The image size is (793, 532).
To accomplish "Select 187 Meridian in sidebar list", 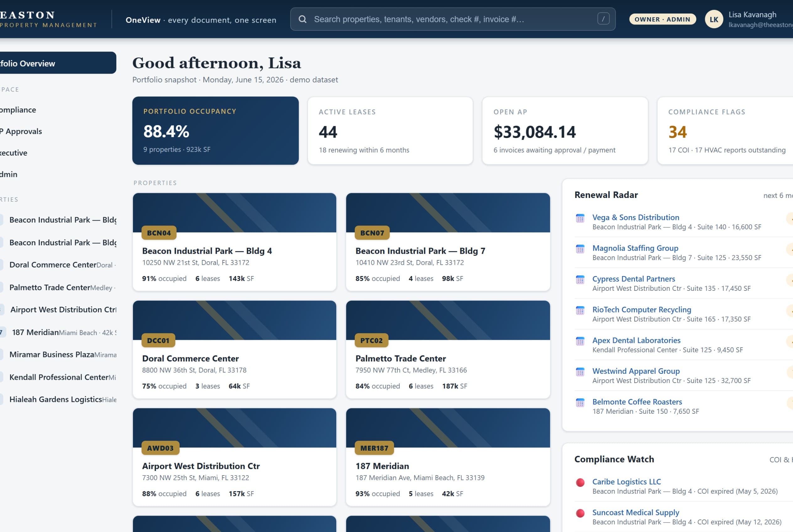I will (x=58, y=332).
